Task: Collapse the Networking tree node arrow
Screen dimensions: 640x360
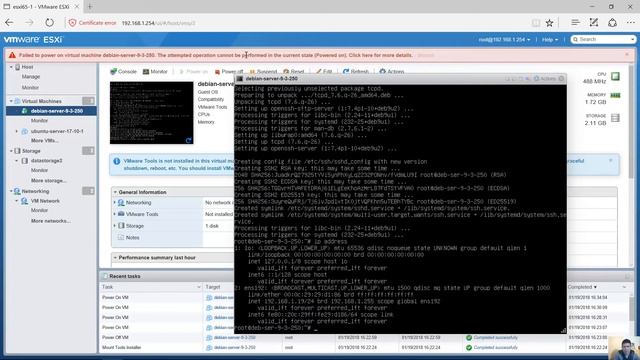Action: [11, 191]
